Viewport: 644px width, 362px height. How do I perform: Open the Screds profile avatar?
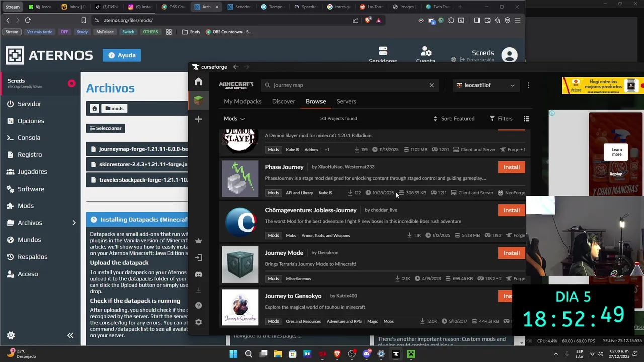[510, 55]
